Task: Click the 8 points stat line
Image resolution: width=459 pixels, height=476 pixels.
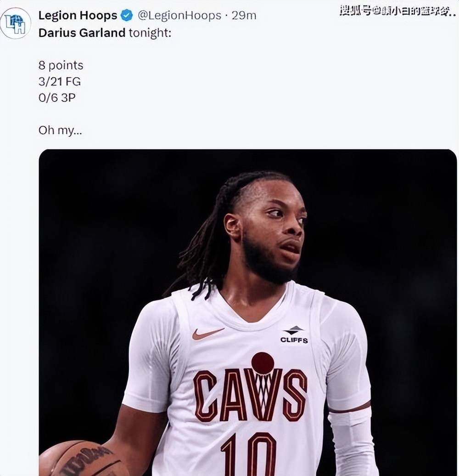Action: pyautogui.click(x=61, y=66)
